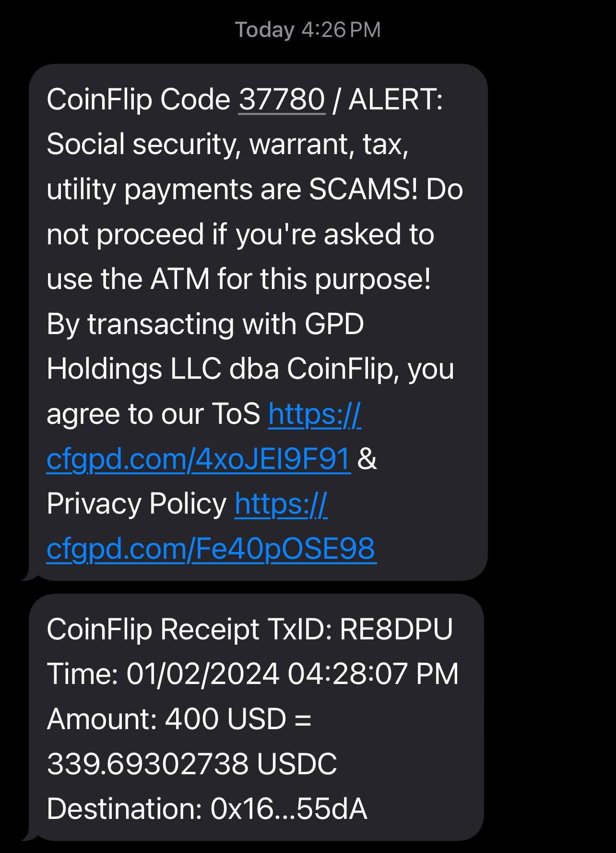Tap the Social security text
Image resolution: width=616 pixels, height=853 pixels.
pos(143,144)
